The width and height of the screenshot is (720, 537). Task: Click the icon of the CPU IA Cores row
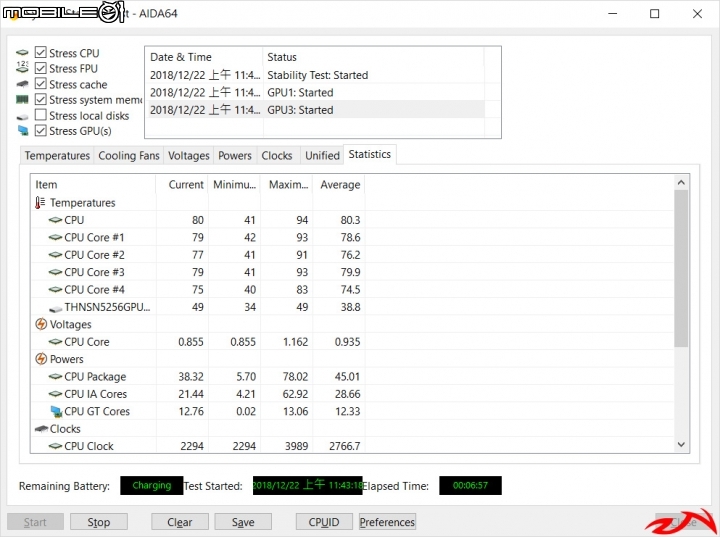point(55,394)
